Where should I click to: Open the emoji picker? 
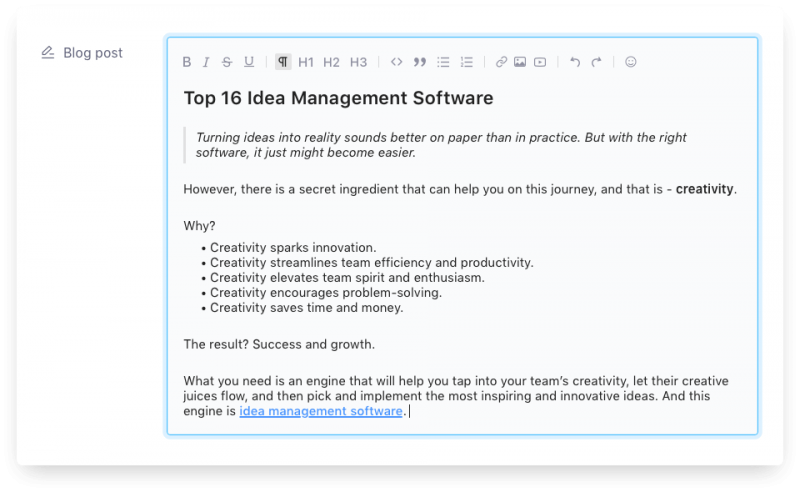point(630,62)
